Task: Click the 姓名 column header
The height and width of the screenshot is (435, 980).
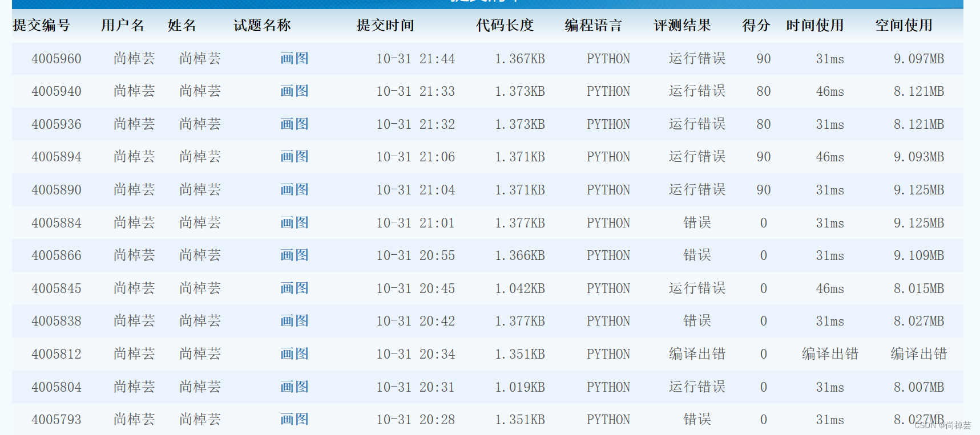Action: click(182, 26)
